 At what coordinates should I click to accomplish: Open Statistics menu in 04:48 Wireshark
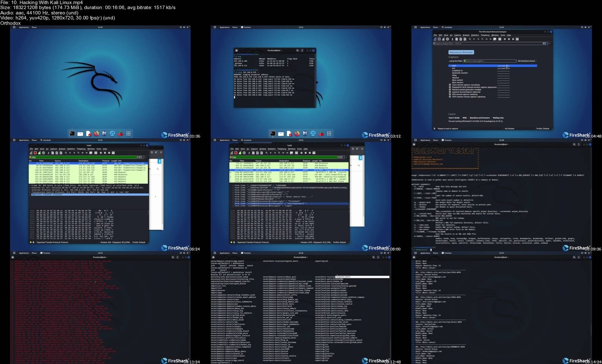coord(475,35)
